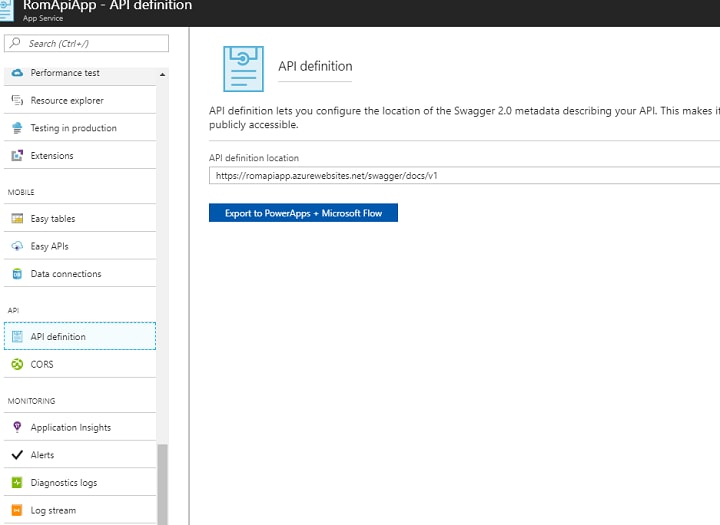
Task: Click Export to PowerApps + Microsoft Flow
Action: [303, 213]
